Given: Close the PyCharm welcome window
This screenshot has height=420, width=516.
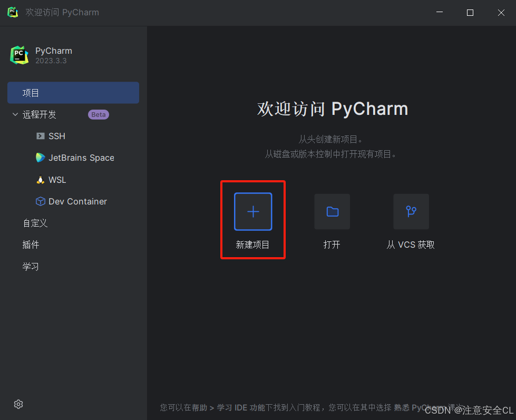Looking at the screenshot, I should [x=501, y=13].
